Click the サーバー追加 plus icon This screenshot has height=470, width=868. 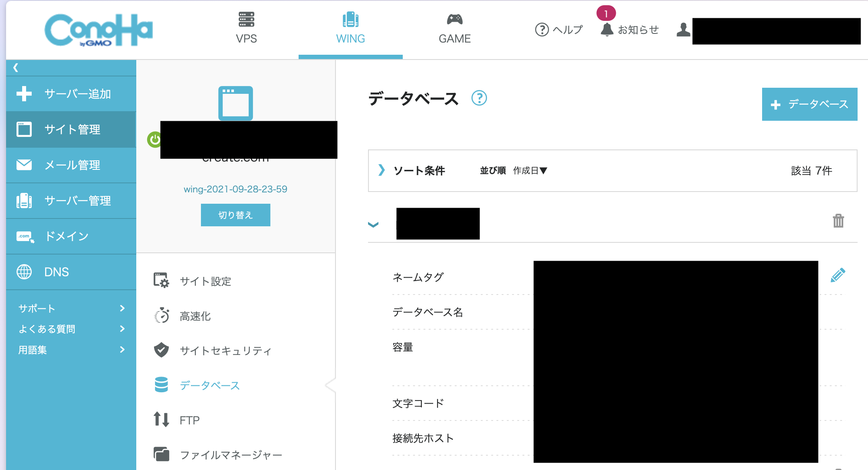click(24, 94)
